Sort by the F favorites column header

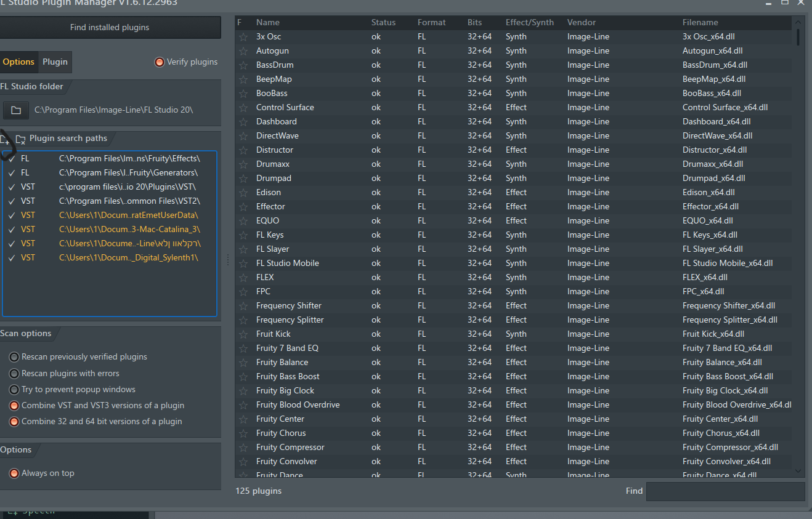(240, 23)
